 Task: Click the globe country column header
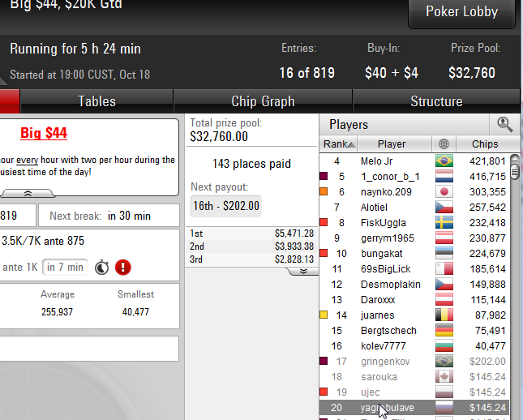tap(444, 144)
